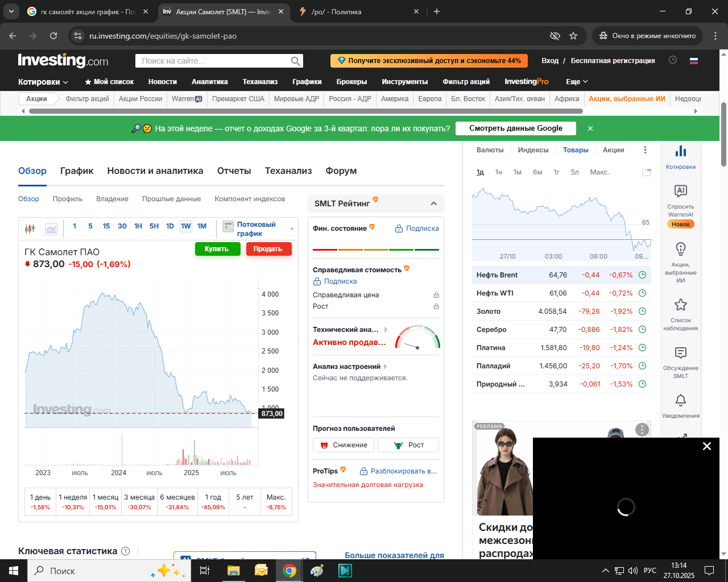Open the streaming chart icon

[x=228, y=226]
